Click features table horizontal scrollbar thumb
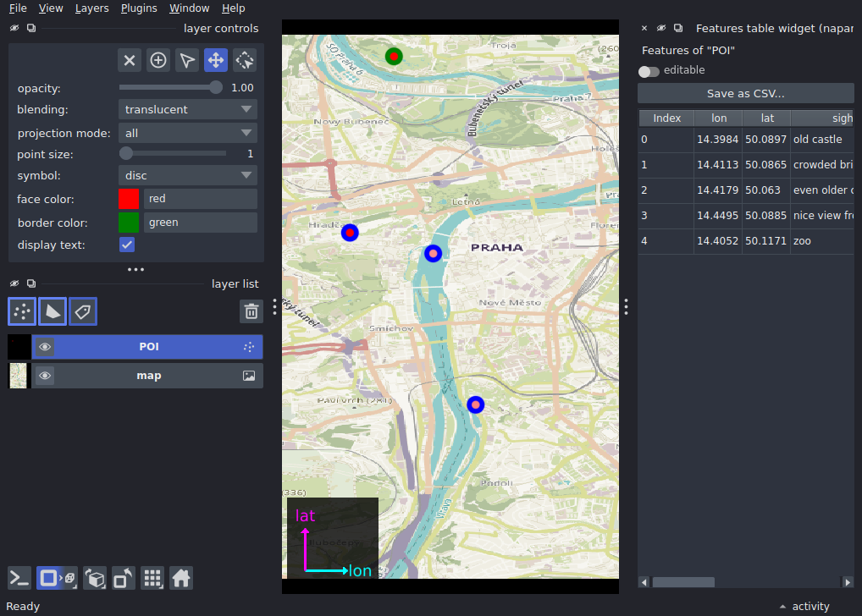 click(683, 582)
